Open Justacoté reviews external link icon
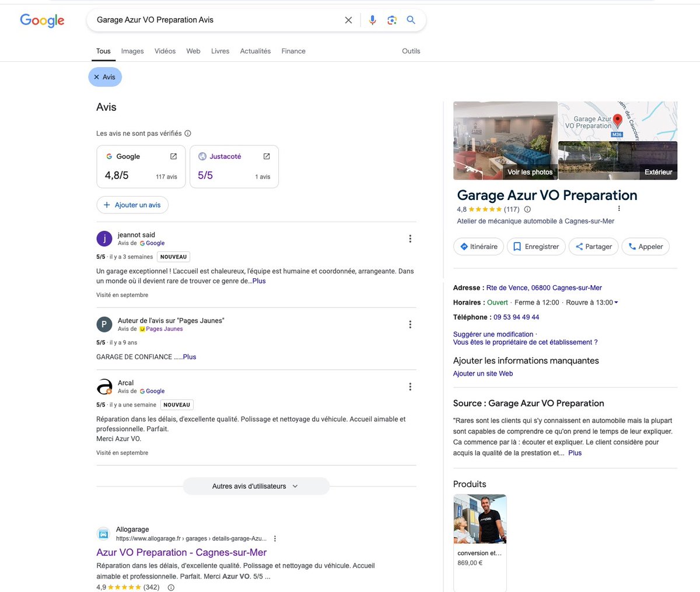The width and height of the screenshot is (700, 592). 267,156
